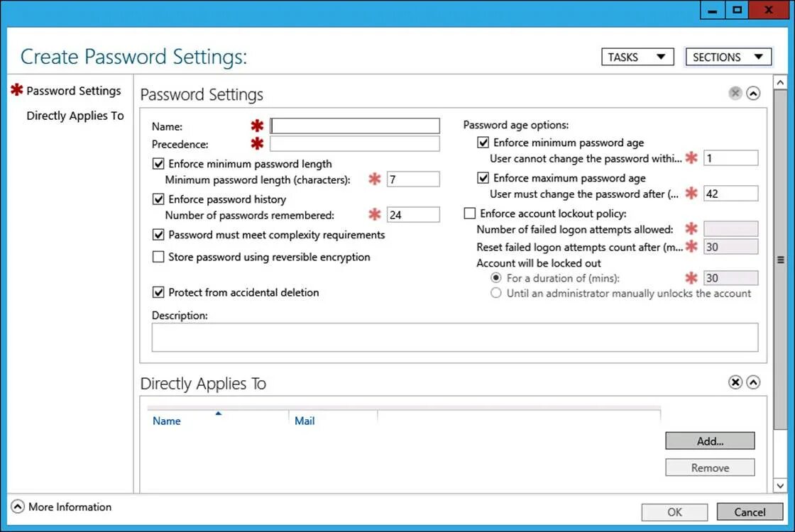
Task: Enable Store password using reversible encryption
Action: (x=158, y=257)
